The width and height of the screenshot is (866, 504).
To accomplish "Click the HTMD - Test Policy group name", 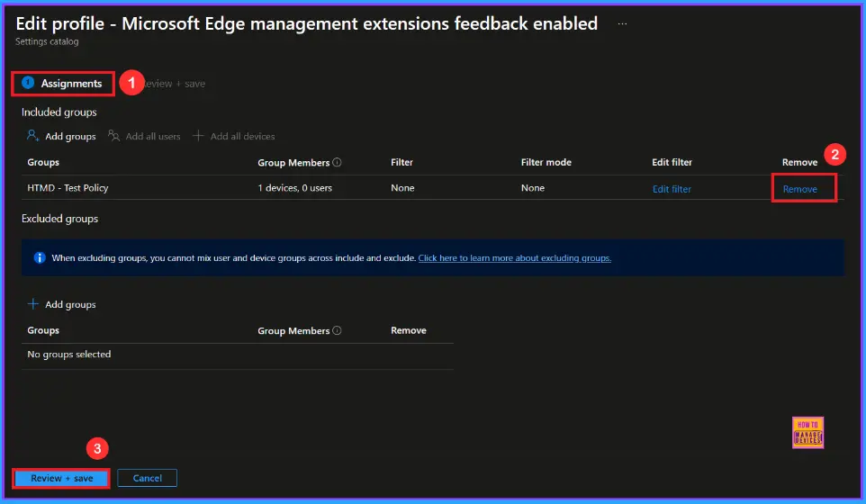I will (68, 188).
